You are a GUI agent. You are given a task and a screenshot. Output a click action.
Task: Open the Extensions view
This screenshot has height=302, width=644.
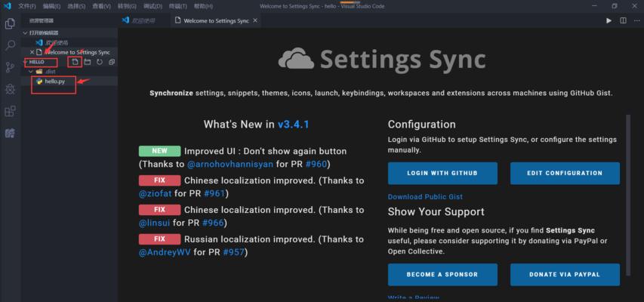[x=11, y=111]
